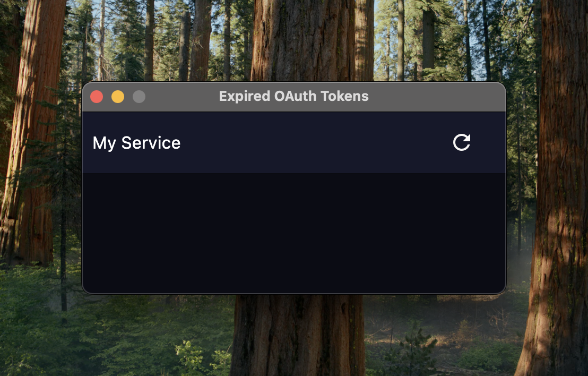Minimize the Expired OAuth Tokens window
Viewport: 588px width, 376px height.
[x=118, y=97]
